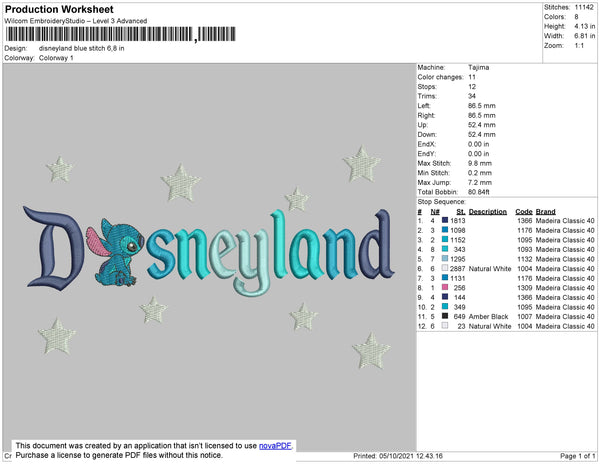Screen dimensions: 600x464
Task: Click the Total Bobbin value 80.84ft
Action: [x=479, y=192]
